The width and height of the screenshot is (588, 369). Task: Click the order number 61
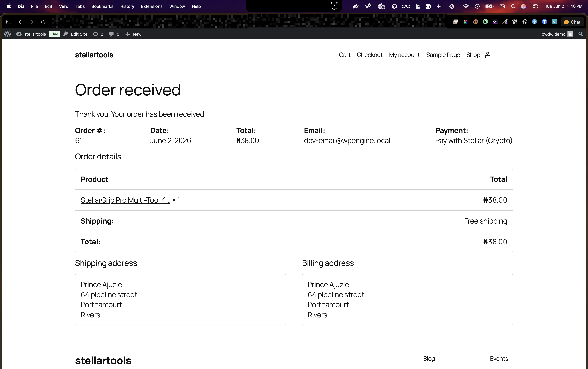pos(79,141)
